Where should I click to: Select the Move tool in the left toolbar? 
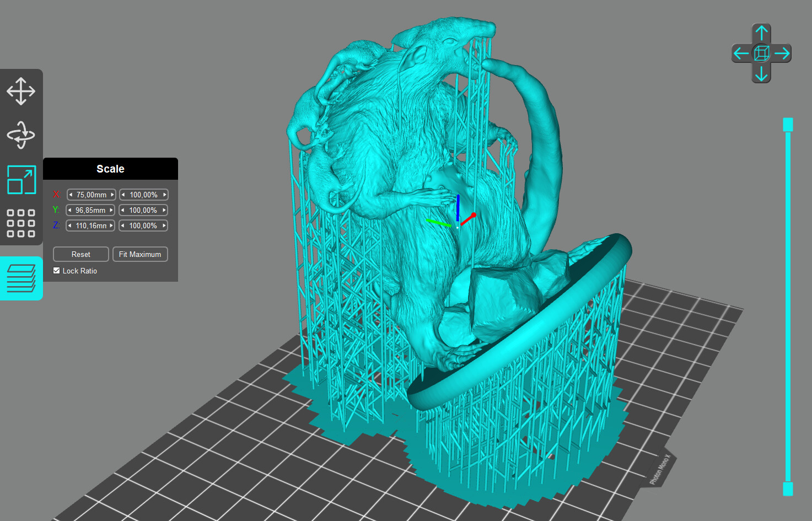coord(21,92)
